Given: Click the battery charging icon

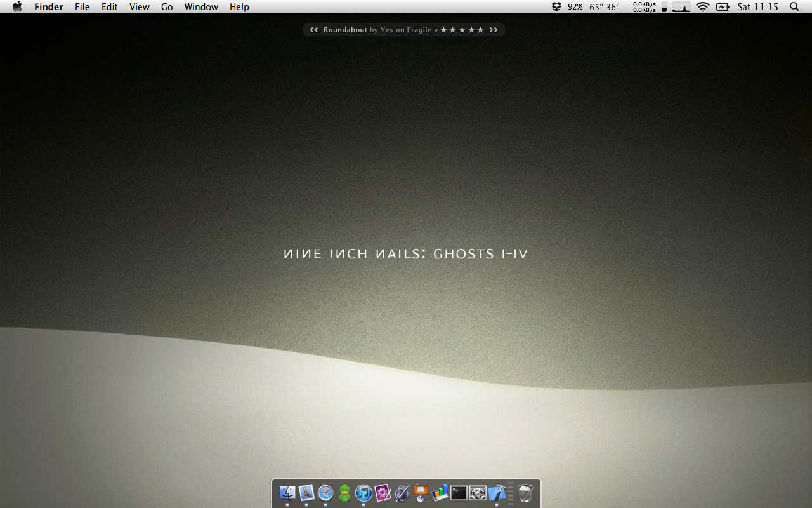Looking at the screenshot, I should point(723,7).
